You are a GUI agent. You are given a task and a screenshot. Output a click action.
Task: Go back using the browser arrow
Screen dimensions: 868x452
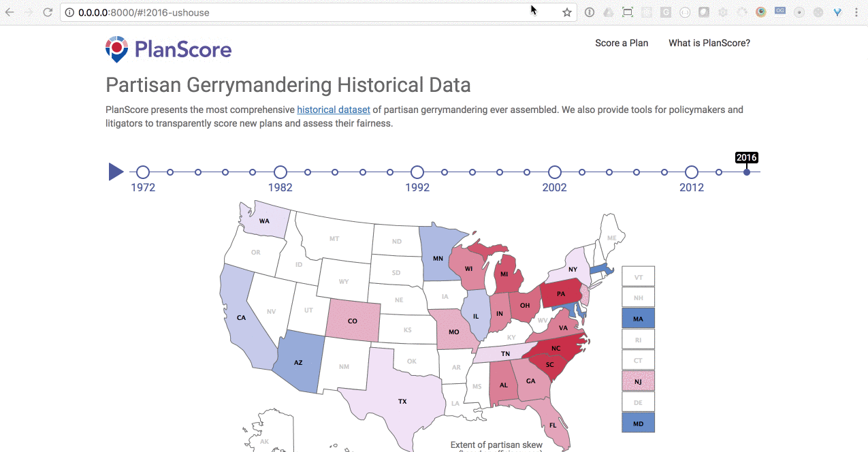[11, 12]
